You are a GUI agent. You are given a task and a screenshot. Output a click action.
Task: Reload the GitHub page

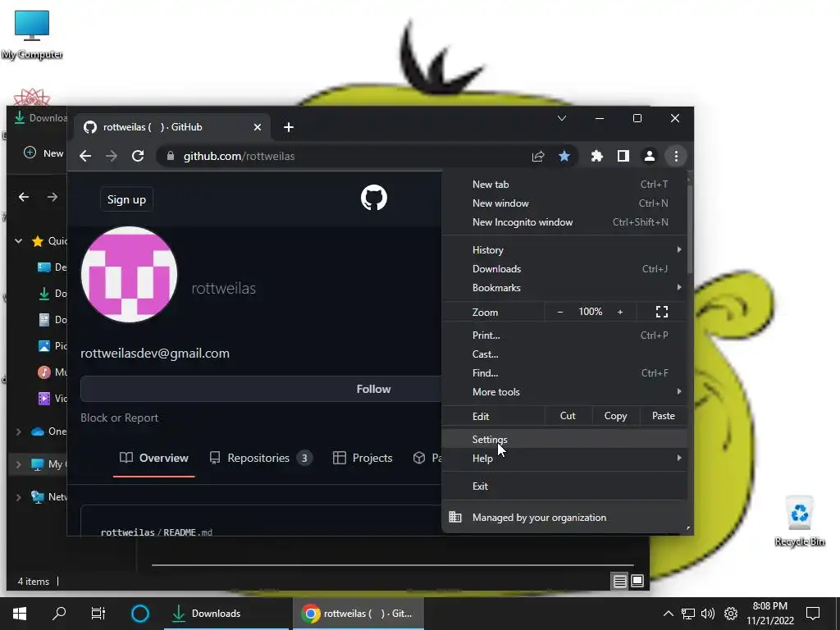(138, 156)
